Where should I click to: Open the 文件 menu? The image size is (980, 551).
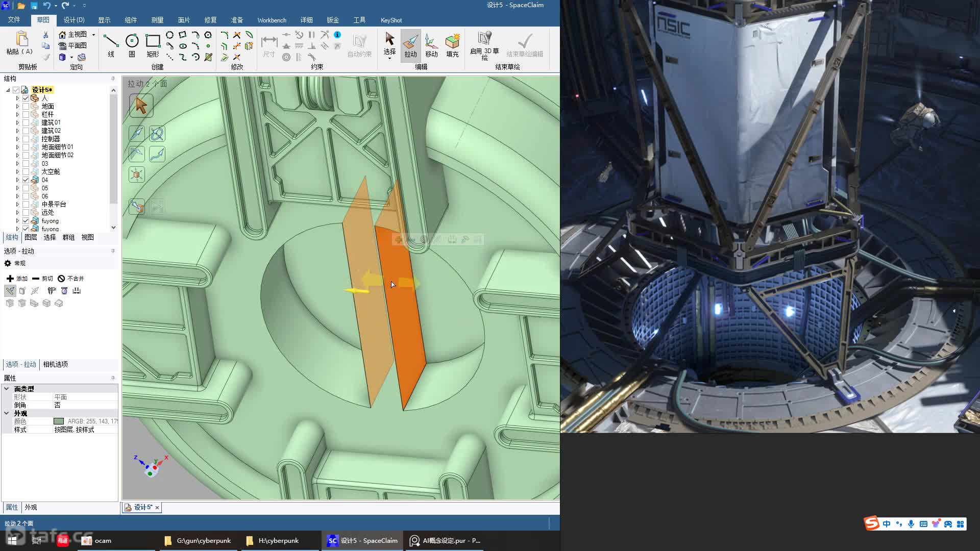[x=14, y=20]
